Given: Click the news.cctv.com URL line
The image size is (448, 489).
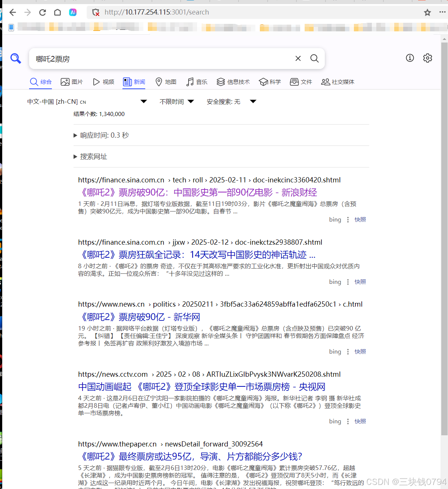Looking at the screenshot, I should tap(209, 374).
